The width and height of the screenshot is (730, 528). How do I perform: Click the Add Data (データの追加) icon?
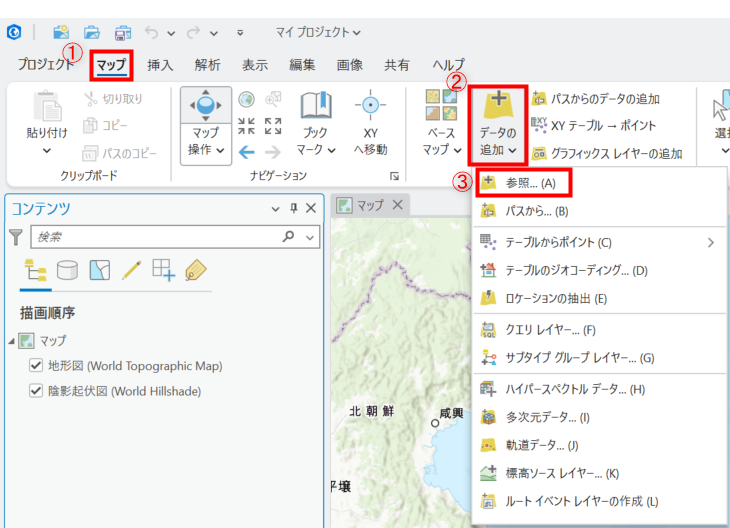click(498, 105)
